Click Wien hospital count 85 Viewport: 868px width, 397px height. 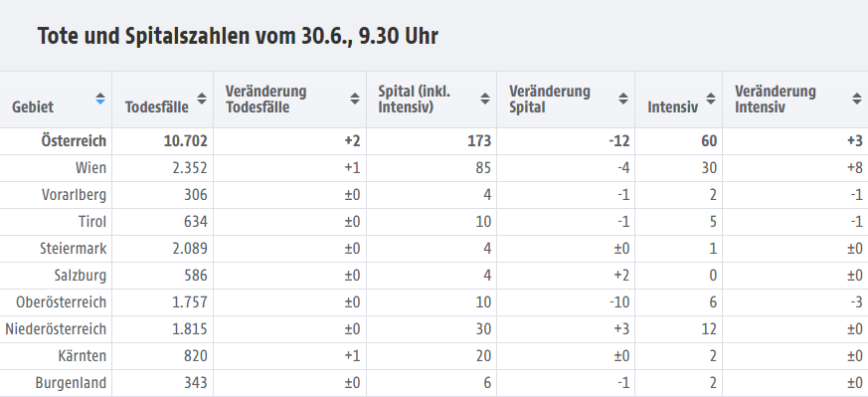point(482,168)
